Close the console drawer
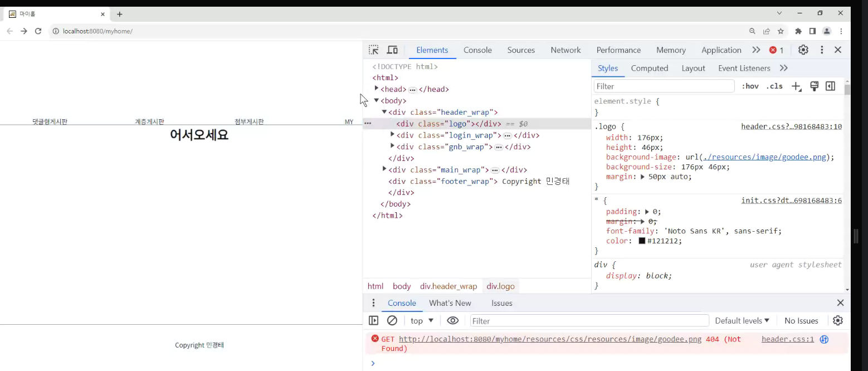Image resolution: width=868 pixels, height=371 pixels. pyautogui.click(x=841, y=303)
